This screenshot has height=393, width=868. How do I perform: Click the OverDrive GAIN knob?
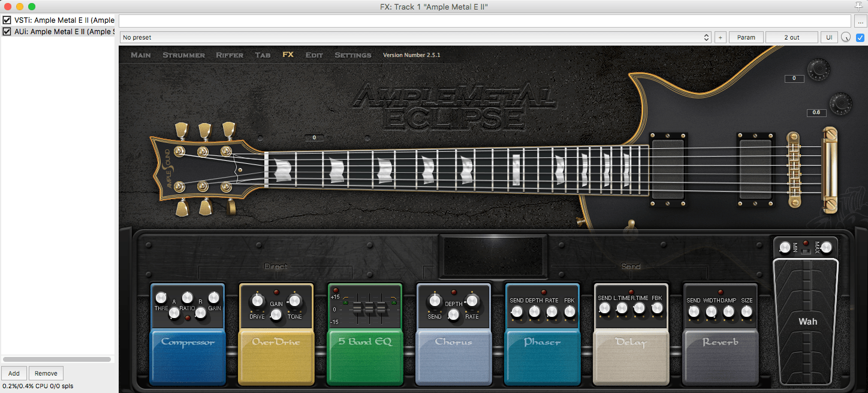click(276, 314)
